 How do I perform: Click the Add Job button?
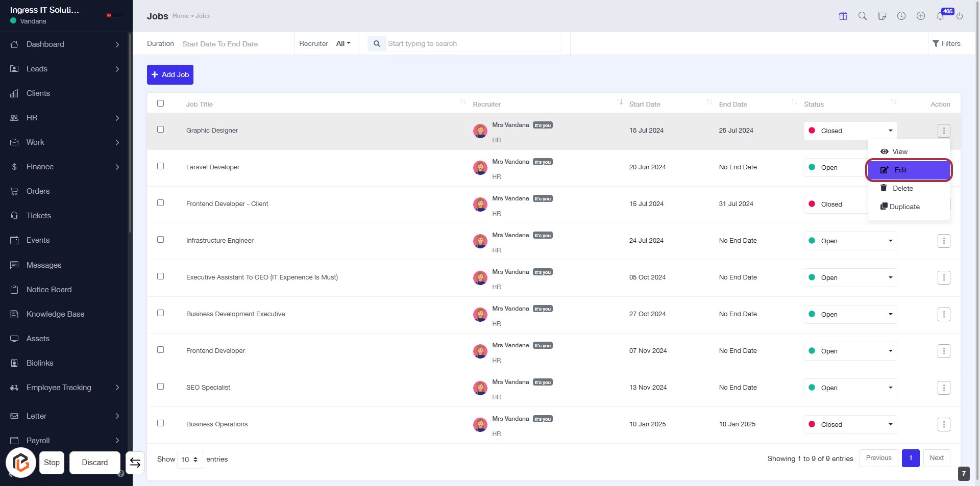click(170, 75)
